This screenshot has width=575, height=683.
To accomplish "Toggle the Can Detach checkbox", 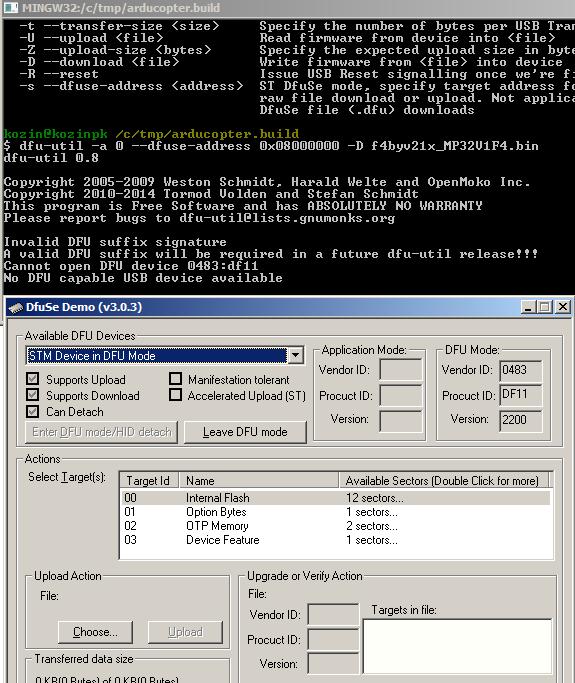I will click(32, 411).
